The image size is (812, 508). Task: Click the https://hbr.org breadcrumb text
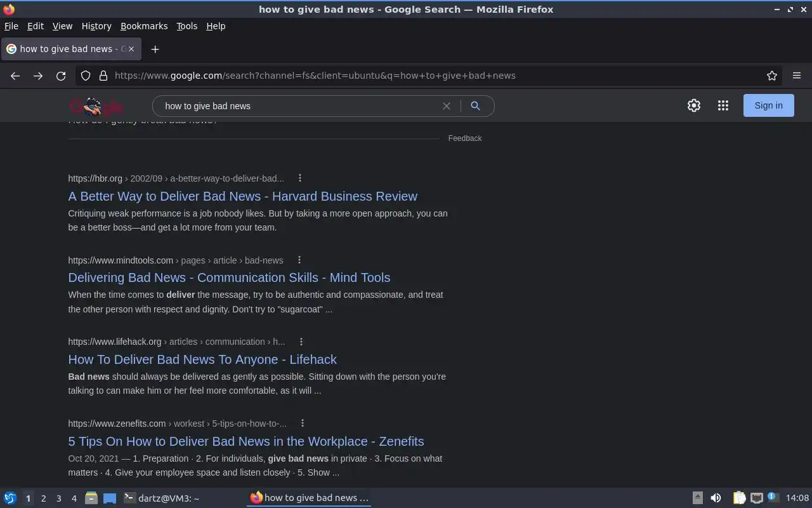pos(95,178)
